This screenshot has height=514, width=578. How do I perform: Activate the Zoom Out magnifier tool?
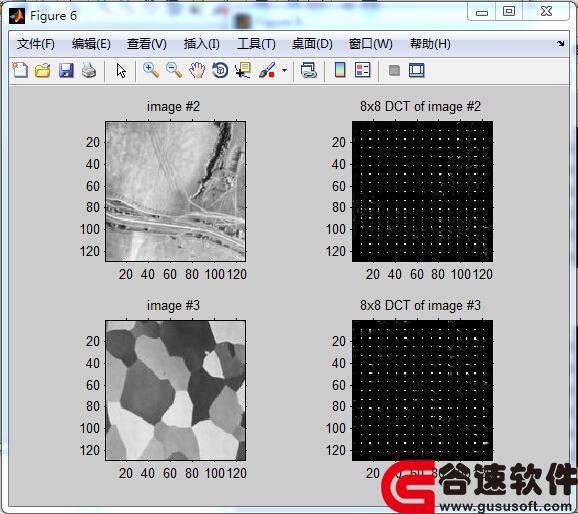(x=174, y=70)
